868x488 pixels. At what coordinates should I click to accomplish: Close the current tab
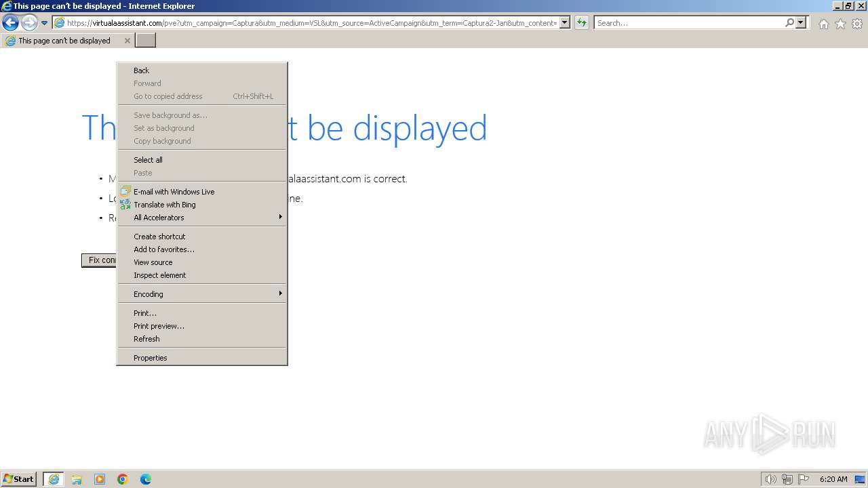click(x=127, y=41)
